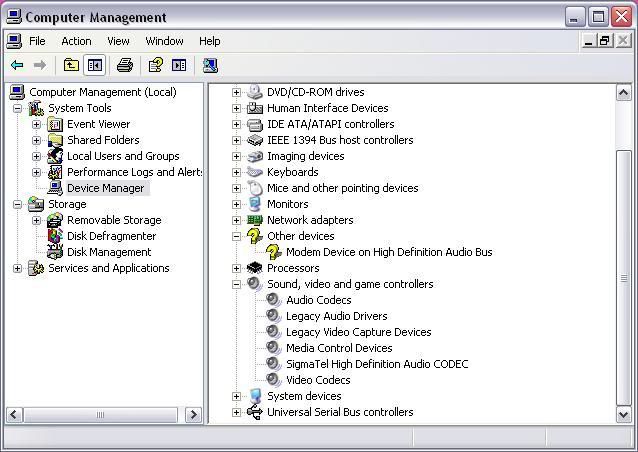Screen dimensions: 638x452
Task: Click left tree pane scroll left arrow
Action: click(14, 415)
